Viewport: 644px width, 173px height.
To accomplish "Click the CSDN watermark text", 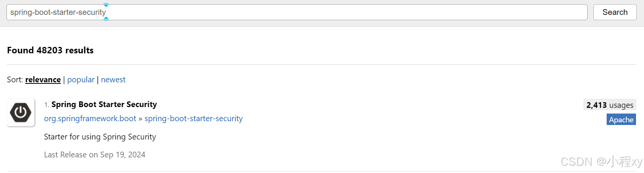I will coord(601,162).
